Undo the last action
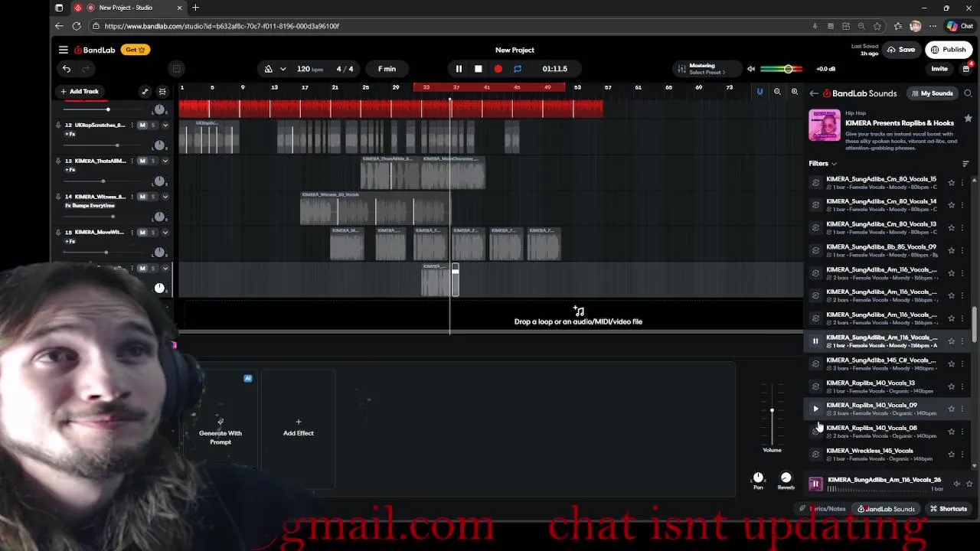 [x=67, y=69]
